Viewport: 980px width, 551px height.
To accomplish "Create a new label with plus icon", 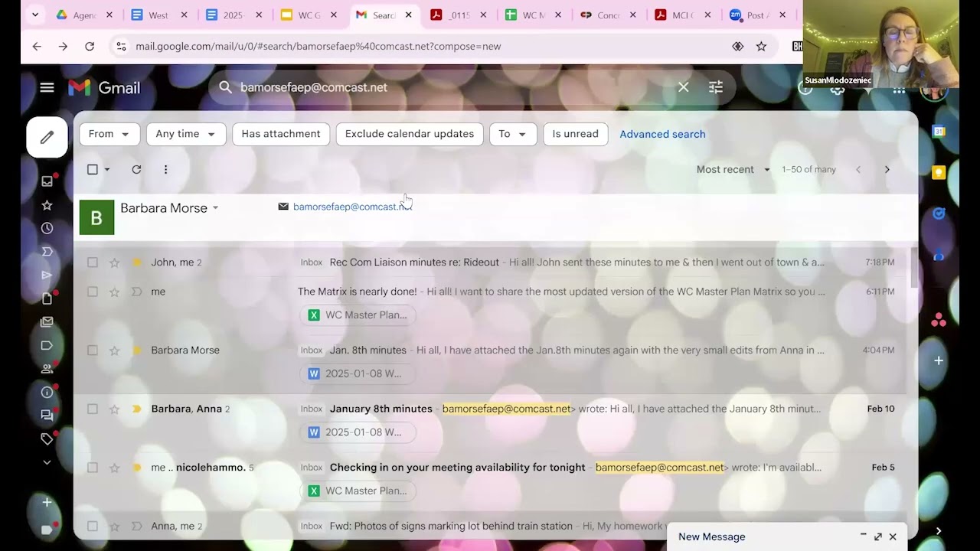I will pyautogui.click(x=47, y=502).
